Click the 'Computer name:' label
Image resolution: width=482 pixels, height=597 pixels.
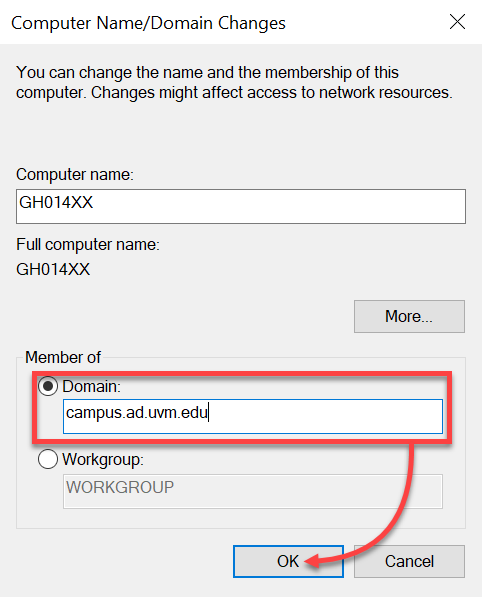[x=75, y=175]
